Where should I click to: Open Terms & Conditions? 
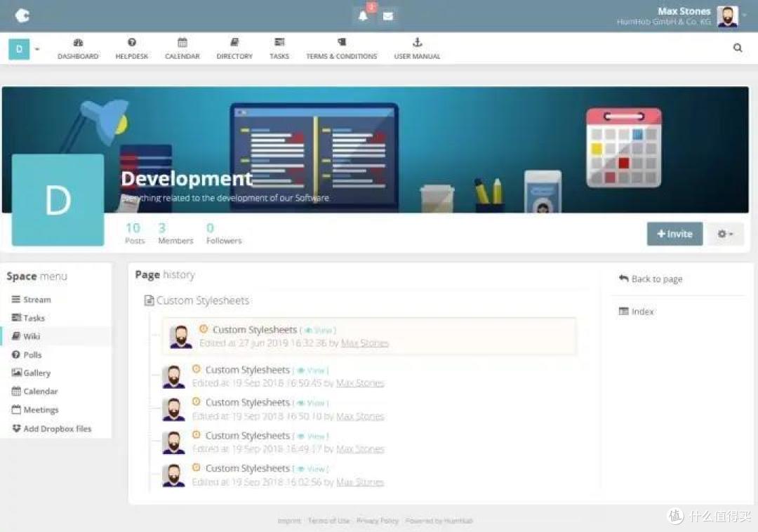point(341,49)
